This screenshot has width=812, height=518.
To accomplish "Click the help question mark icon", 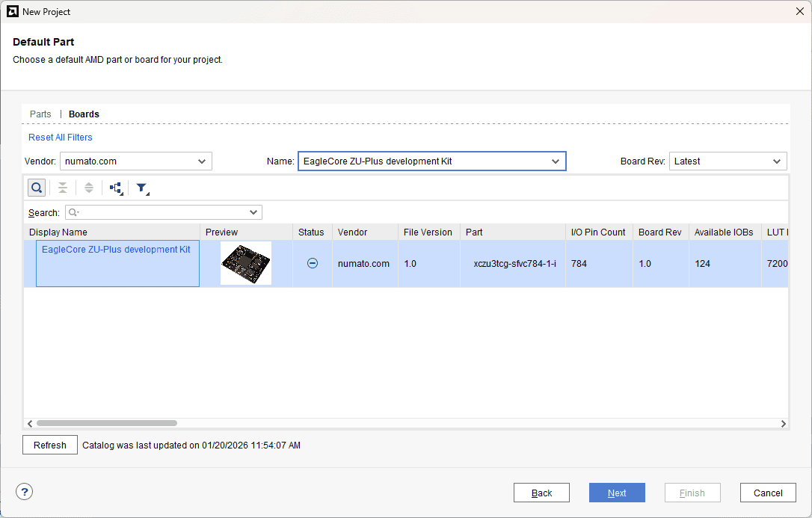I will coord(25,492).
